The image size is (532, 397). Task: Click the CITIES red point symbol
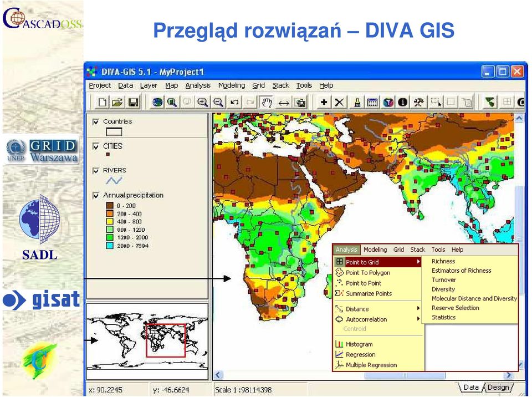[x=108, y=154]
